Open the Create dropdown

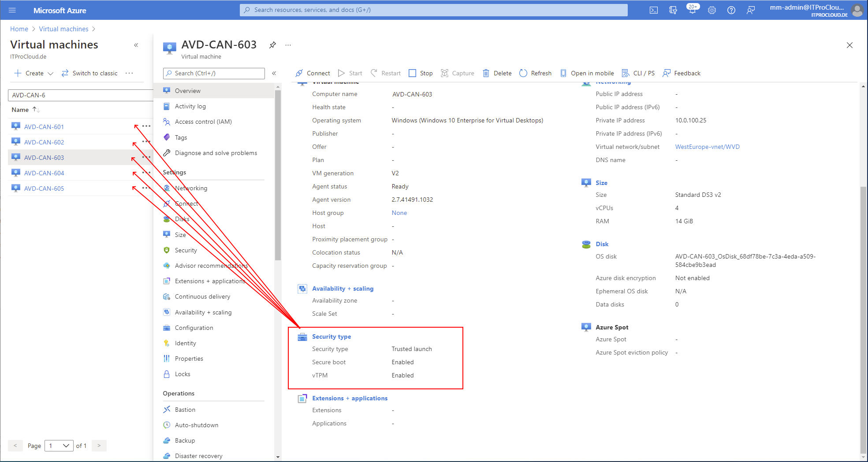[34, 73]
